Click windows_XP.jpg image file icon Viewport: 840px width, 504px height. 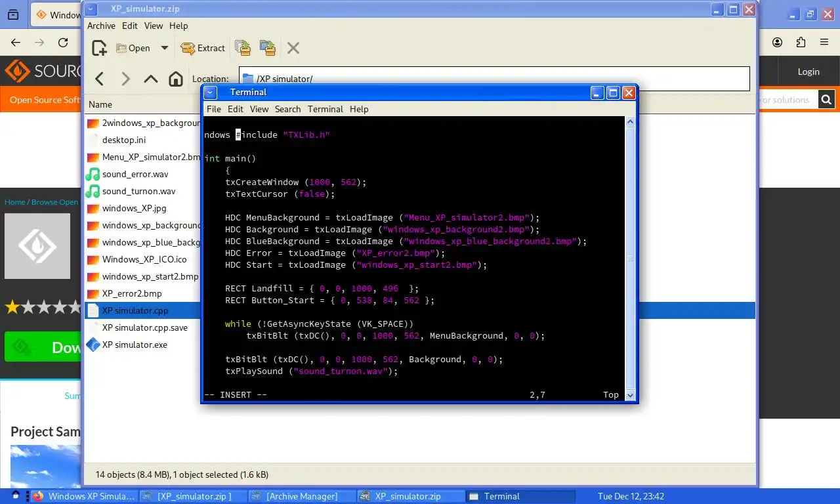[93, 208]
